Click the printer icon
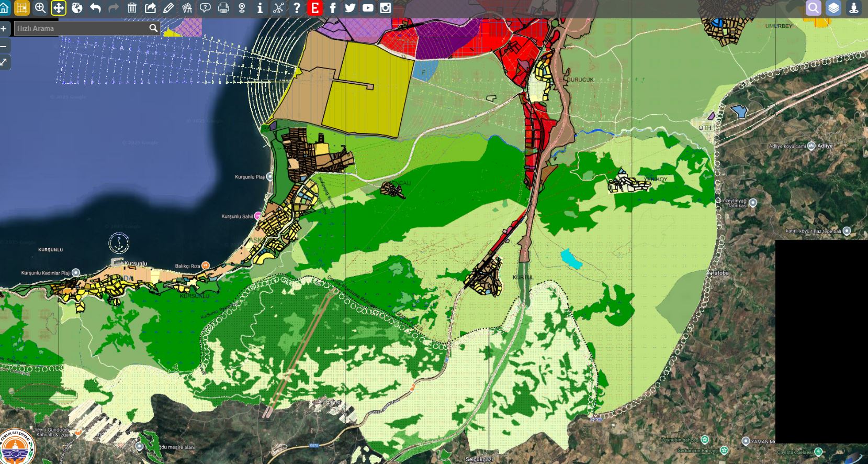This screenshot has height=464, width=868. click(223, 8)
